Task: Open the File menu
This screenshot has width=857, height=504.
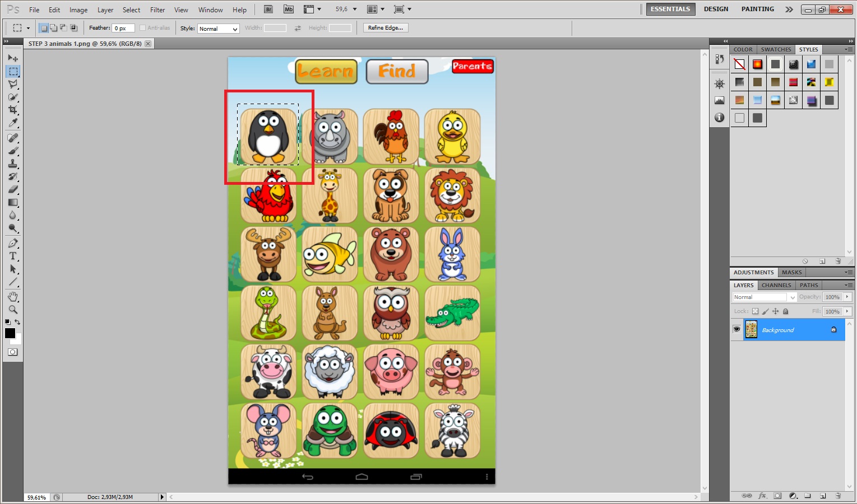Action: point(34,10)
